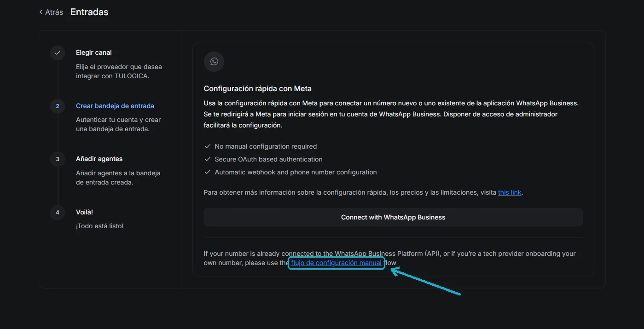Screen dimensions: 644x329
Task: Click checkmark beside Secure OAuth based authentication
Action: point(207,159)
